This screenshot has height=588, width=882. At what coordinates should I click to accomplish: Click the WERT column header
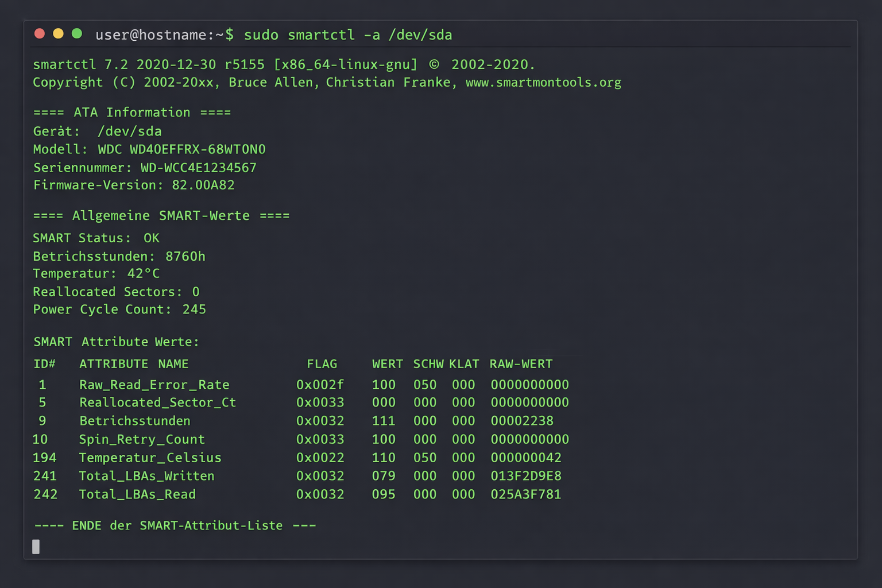pyautogui.click(x=387, y=363)
